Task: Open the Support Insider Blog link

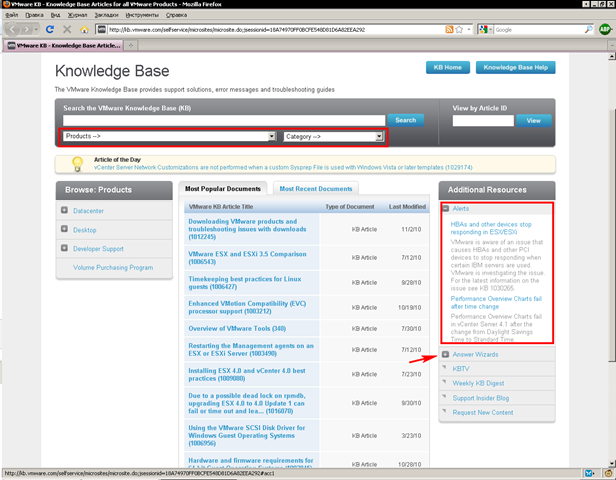Action: (480, 398)
